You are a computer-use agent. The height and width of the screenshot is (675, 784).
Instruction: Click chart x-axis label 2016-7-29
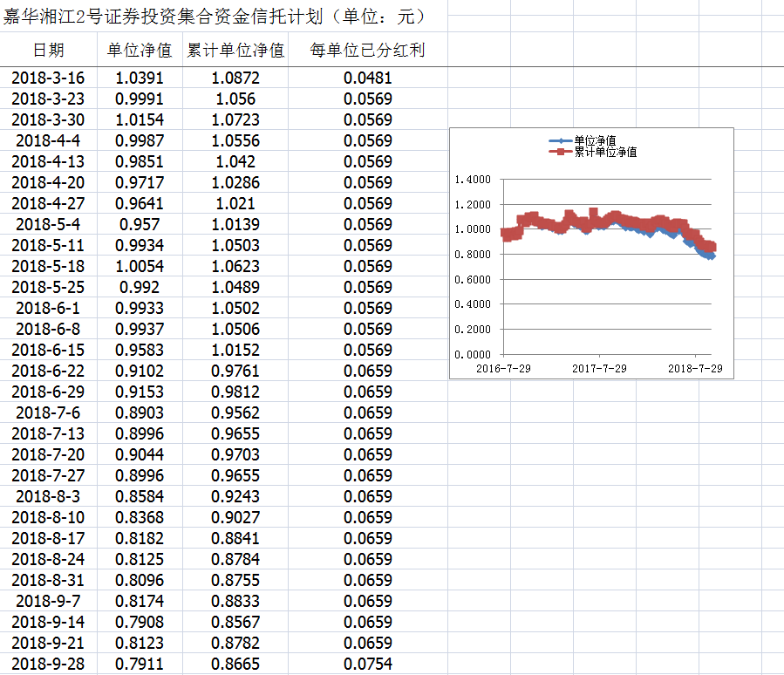(503, 369)
